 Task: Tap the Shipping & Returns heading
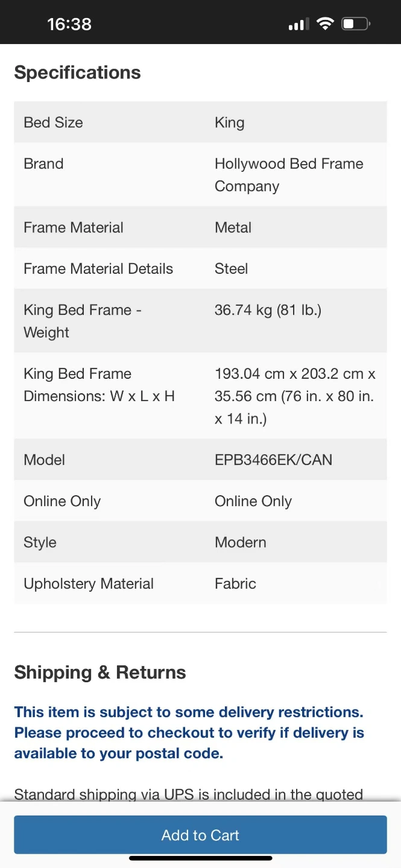(x=100, y=672)
